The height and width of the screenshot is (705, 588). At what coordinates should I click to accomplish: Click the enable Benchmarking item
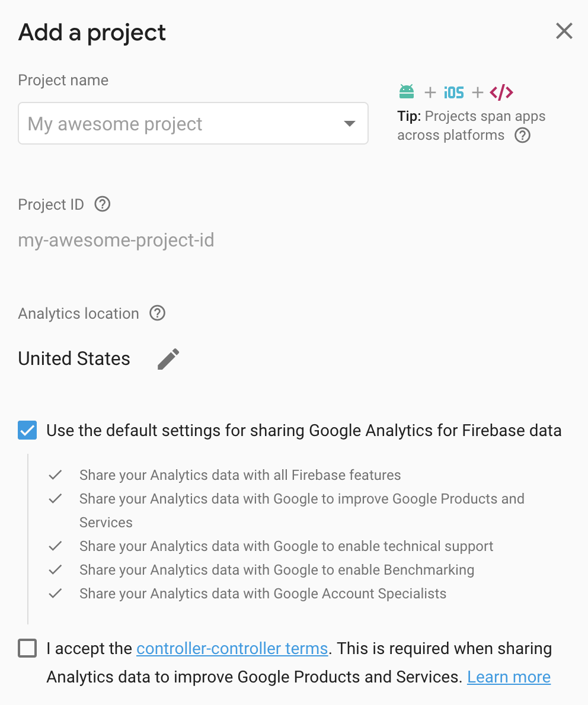tap(277, 570)
